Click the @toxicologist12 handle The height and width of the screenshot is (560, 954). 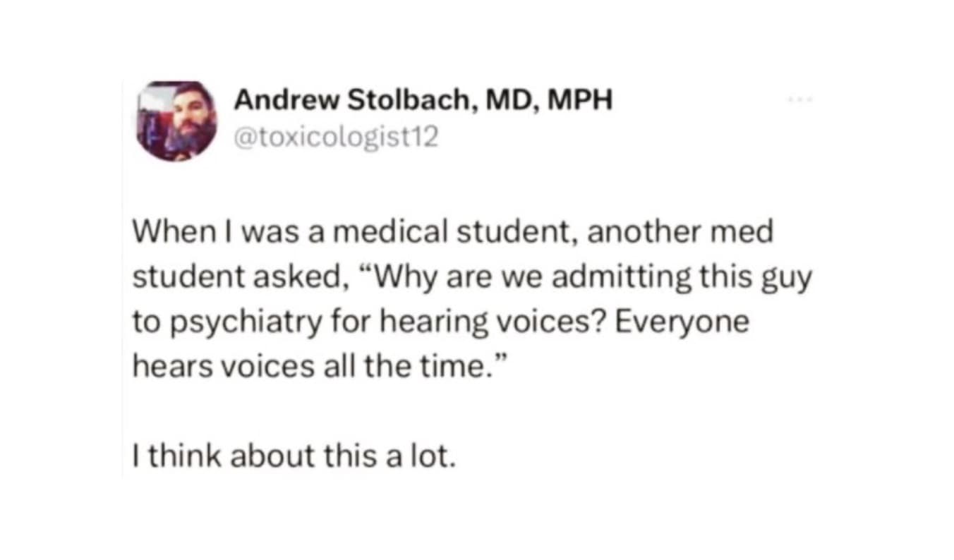tap(336, 137)
